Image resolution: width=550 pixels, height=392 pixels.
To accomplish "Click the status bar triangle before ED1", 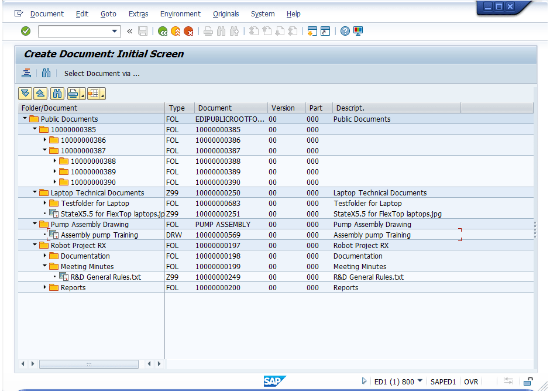I will (364, 381).
